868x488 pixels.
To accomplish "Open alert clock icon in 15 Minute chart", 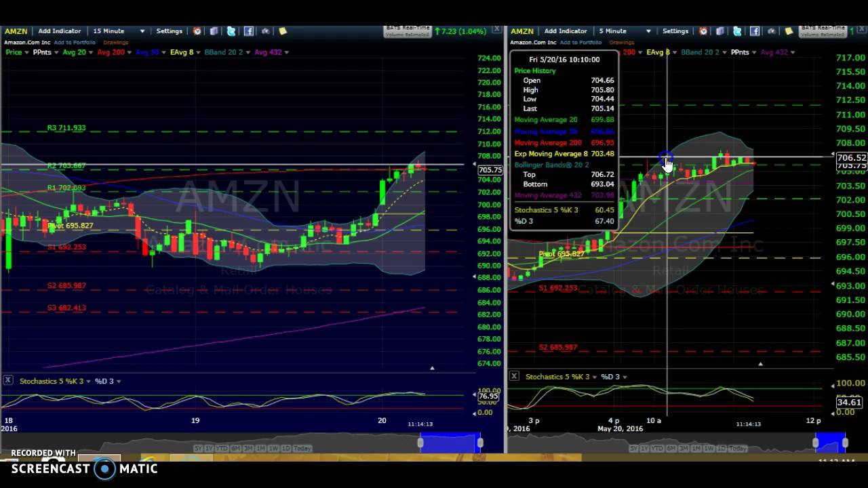I will pyautogui.click(x=197, y=31).
